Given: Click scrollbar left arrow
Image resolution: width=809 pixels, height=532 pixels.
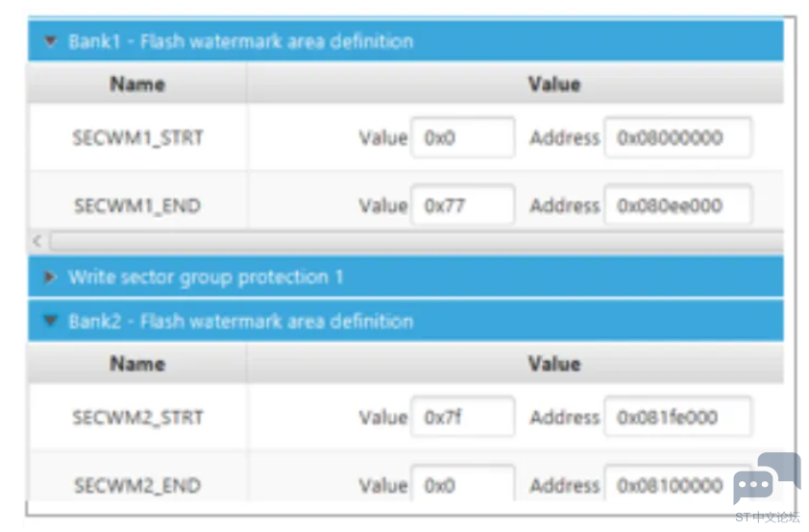Looking at the screenshot, I should point(37,241).
